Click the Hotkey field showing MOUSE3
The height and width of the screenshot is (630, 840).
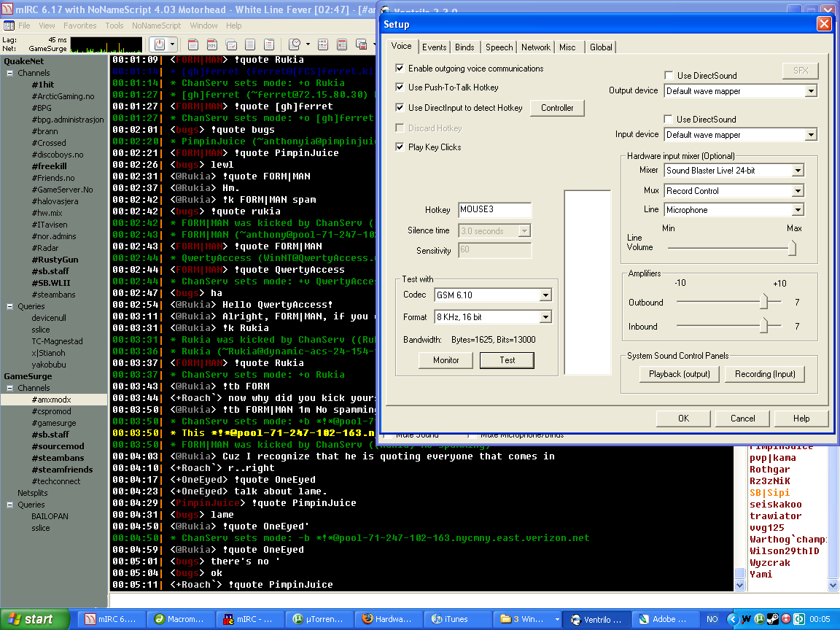(x=495, y=209)
